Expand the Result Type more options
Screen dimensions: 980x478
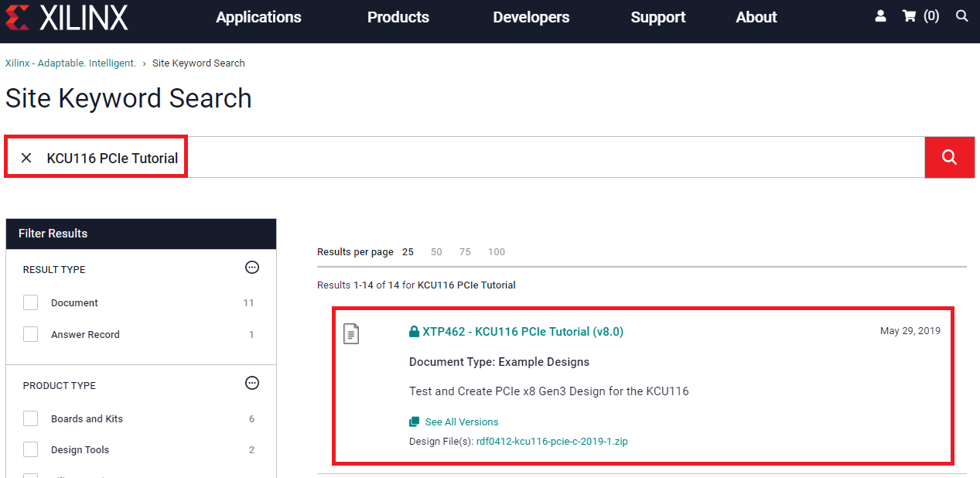(x=251, y=268)
